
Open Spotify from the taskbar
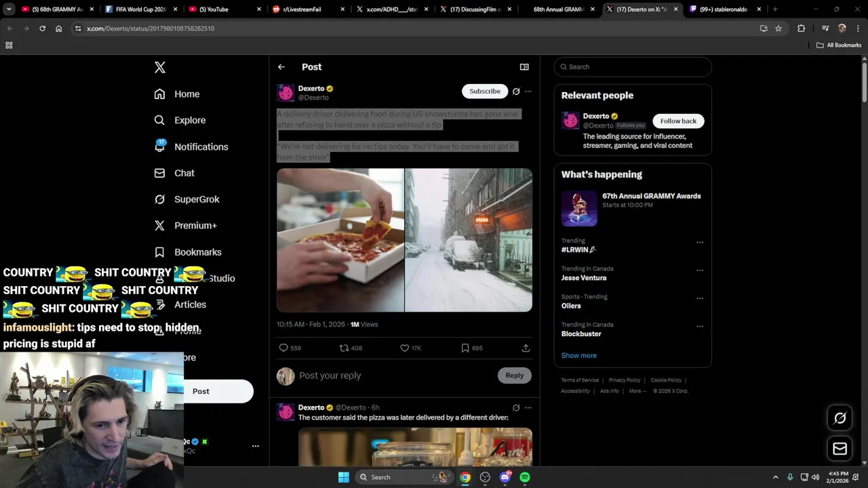coord(525,477)
